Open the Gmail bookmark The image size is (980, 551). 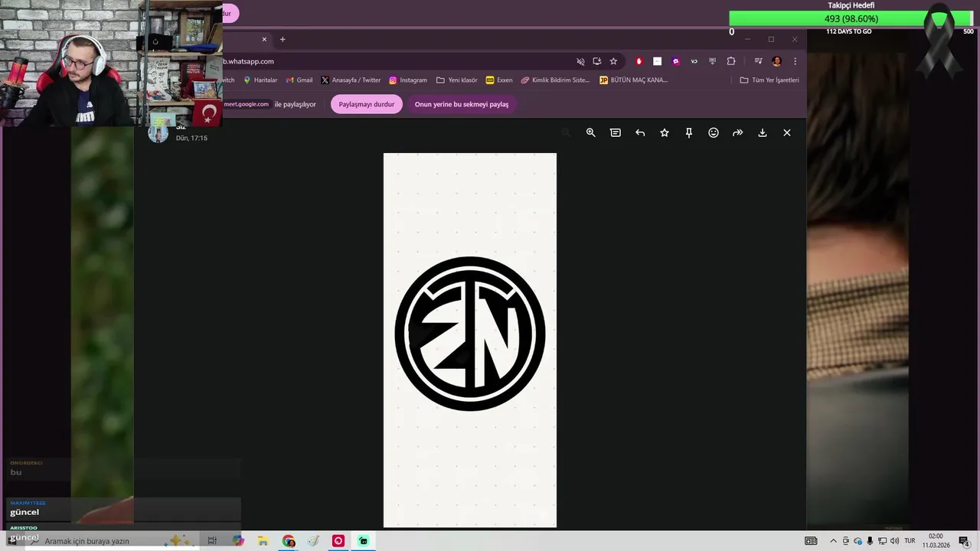pyautogui.click(x=299, y=80)
